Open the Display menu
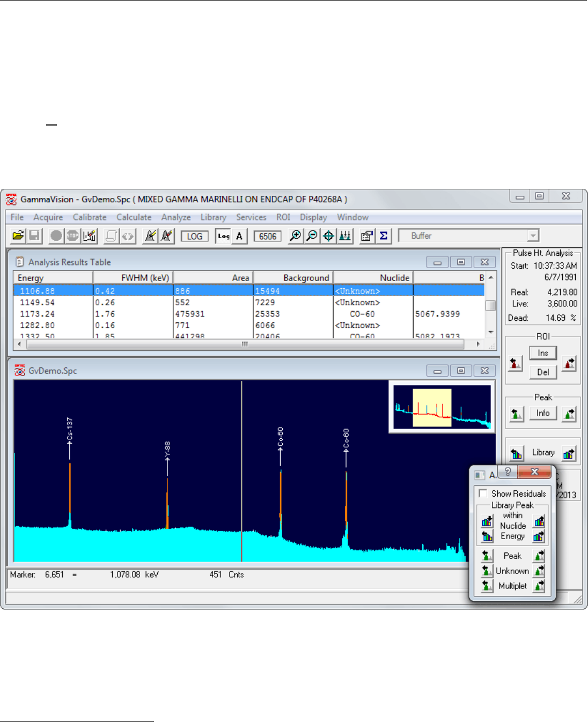The image size is (588, 722). point(313,217)
